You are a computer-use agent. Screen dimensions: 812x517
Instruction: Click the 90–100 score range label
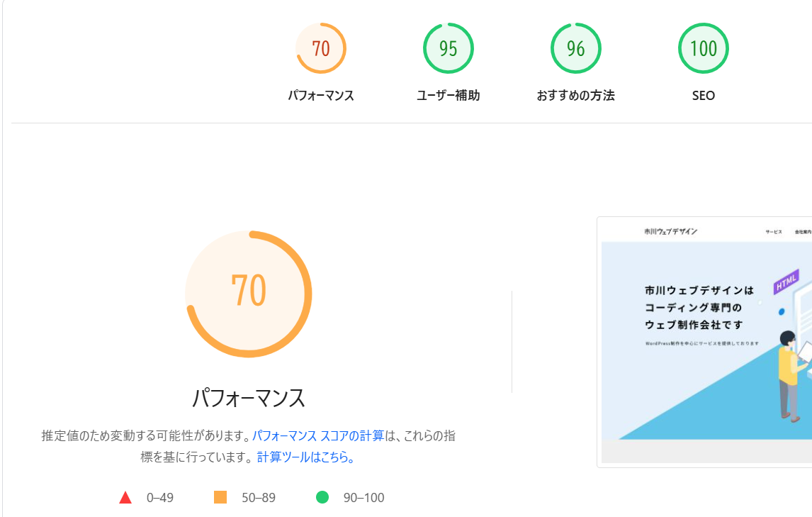363,498
